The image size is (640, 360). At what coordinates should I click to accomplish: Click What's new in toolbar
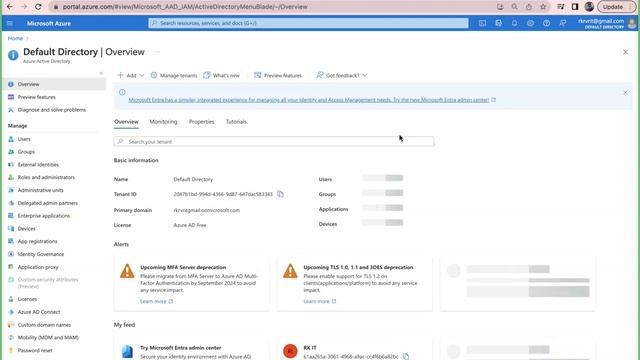(x=222, y=76)
